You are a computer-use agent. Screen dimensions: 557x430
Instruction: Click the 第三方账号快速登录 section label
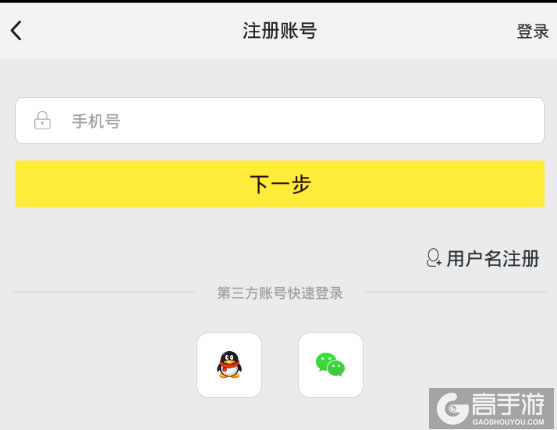[x=280, y=293]
